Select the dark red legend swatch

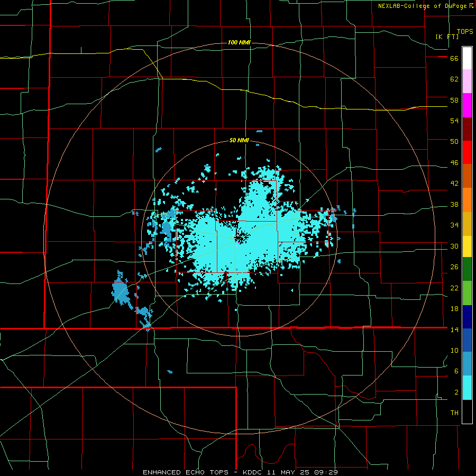(x=467, y=129)
